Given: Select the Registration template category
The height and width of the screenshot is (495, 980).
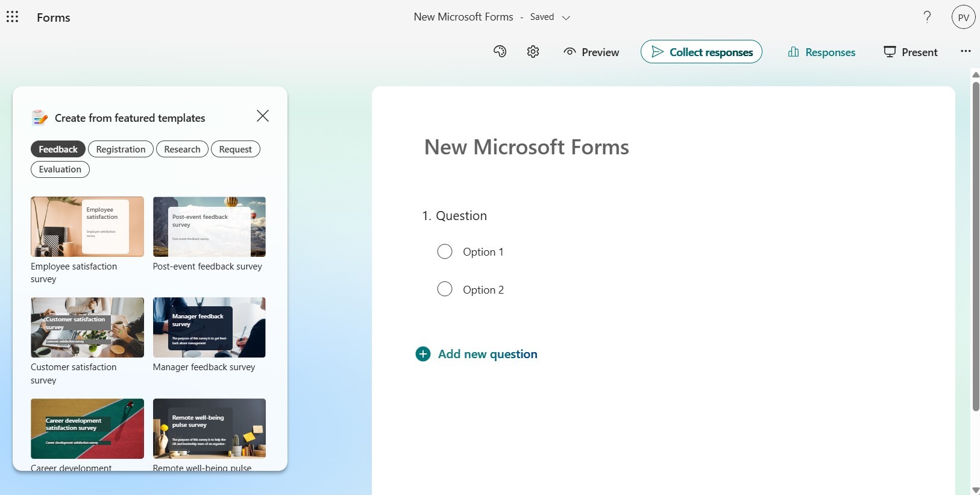Looking at the screenshot, I should pyautogui.click(x=121, y=149).
